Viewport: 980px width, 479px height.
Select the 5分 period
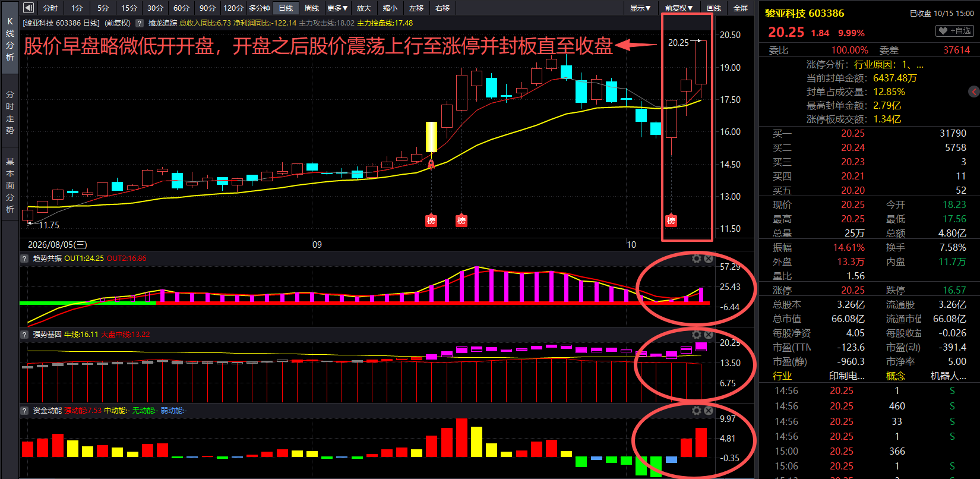click(103, 8)
